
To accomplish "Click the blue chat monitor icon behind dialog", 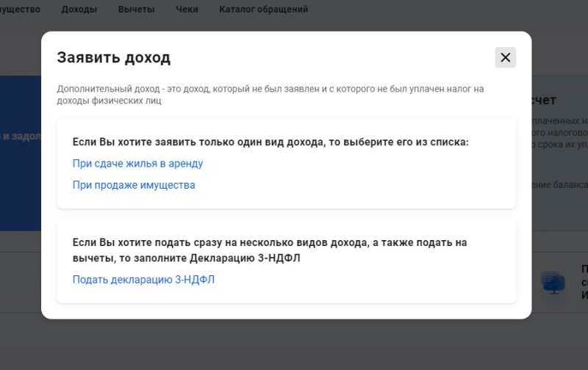I will pos(553,283).
